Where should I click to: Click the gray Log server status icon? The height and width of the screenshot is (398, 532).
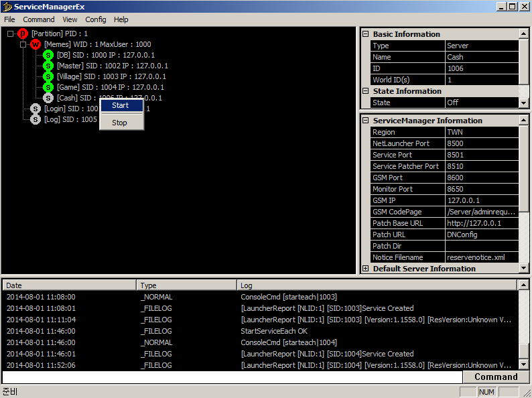tap(36, 119)
